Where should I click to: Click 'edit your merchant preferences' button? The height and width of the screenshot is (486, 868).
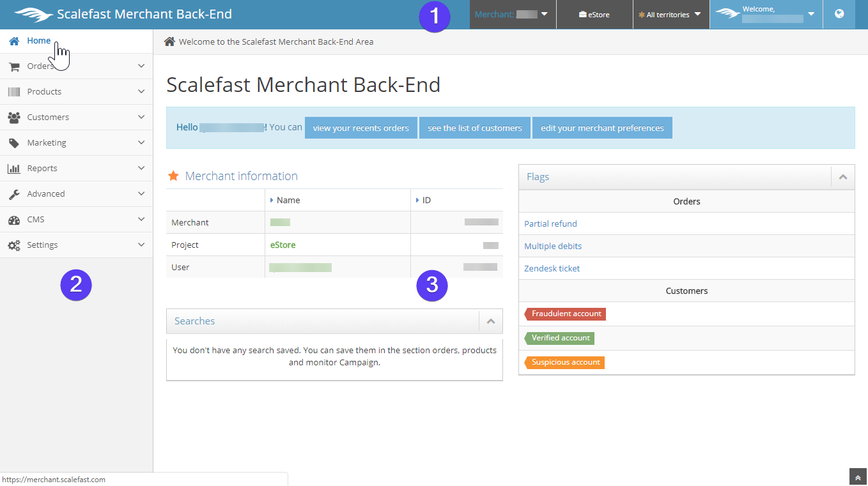tap(602, 128)
